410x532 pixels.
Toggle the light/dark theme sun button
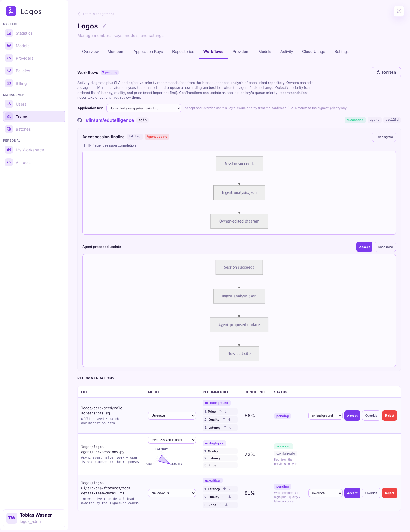click(x=399, y=11)
